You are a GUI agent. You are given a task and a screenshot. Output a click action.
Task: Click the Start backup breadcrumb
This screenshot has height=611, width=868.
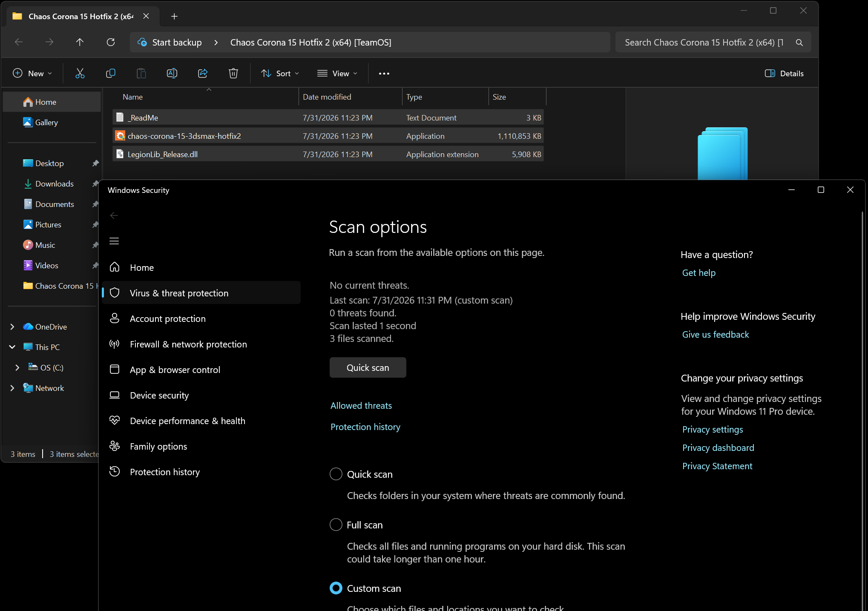click(177, 43)
